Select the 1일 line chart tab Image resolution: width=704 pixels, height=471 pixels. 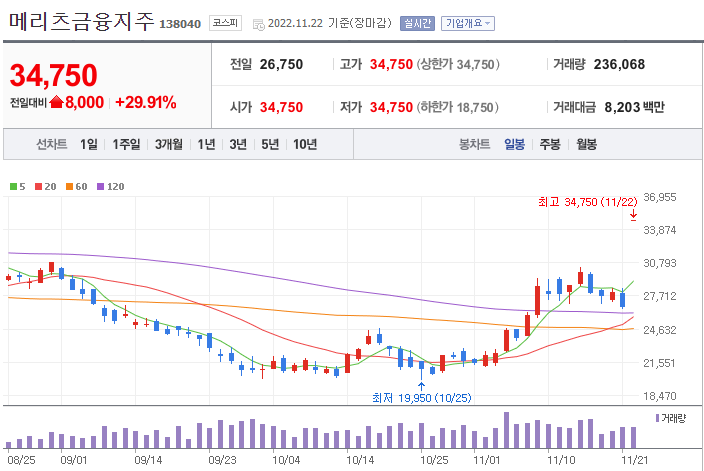88,144
